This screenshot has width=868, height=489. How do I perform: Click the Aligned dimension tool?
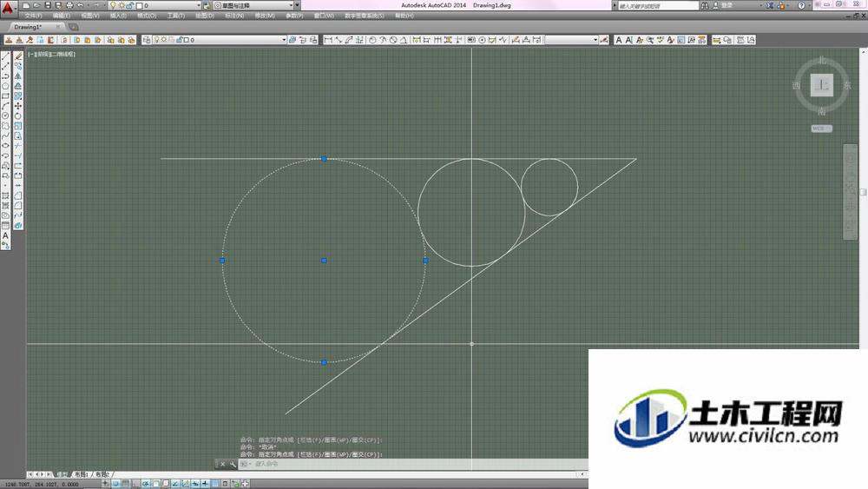pyautogui.click(x=339, y=40)
